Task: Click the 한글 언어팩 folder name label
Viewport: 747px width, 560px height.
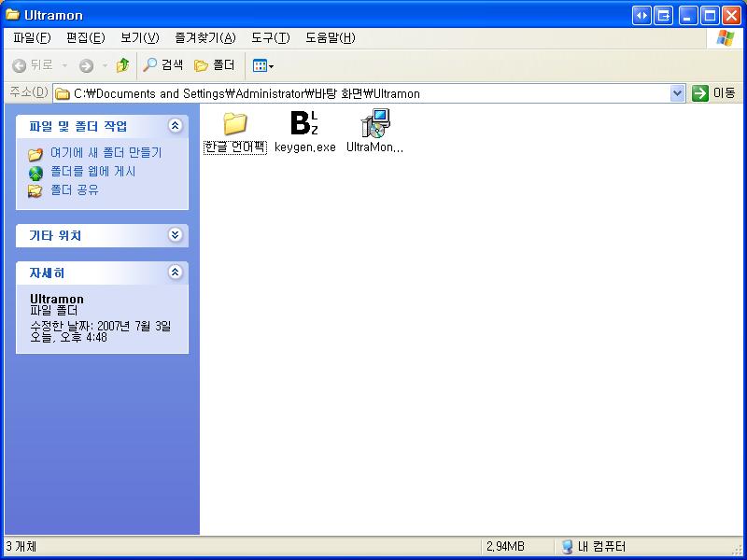Action: pos(235,147)
